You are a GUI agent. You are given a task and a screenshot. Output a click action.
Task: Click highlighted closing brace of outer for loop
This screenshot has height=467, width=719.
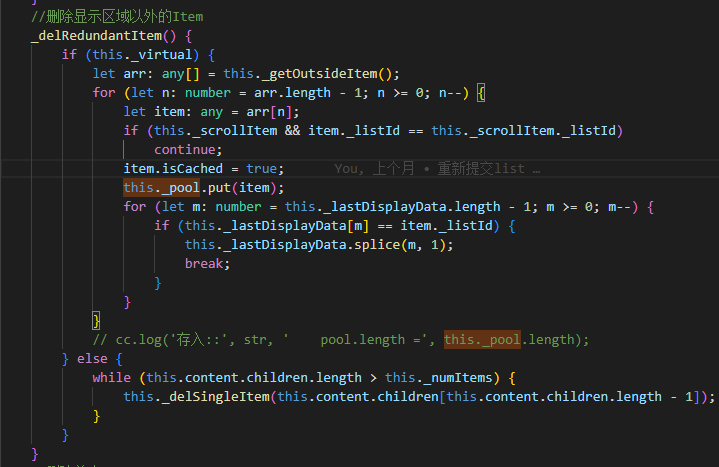(x=96, y=321)
